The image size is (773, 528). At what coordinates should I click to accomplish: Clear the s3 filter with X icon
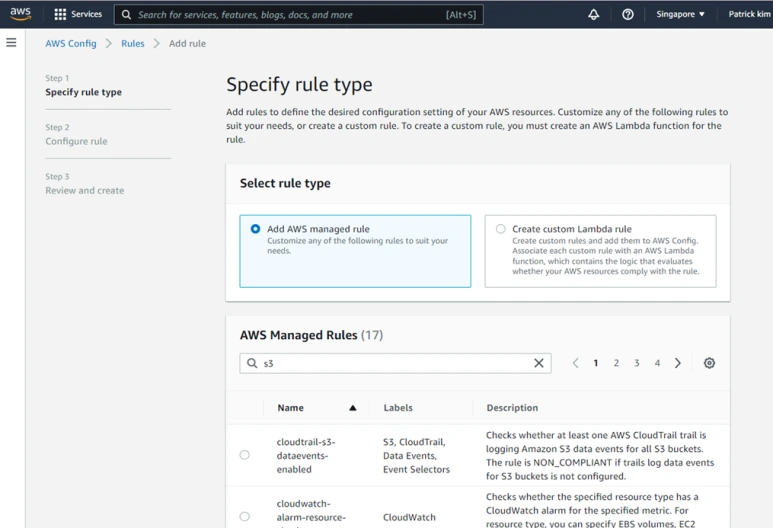point(539,363)
